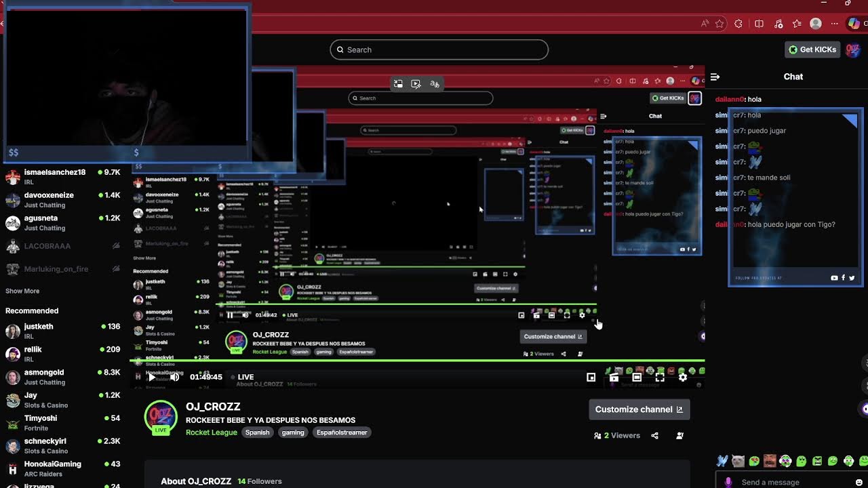Collapse the chat panel with the arrow icon
This screenshot has height=488, width=868.
(715, 77)
